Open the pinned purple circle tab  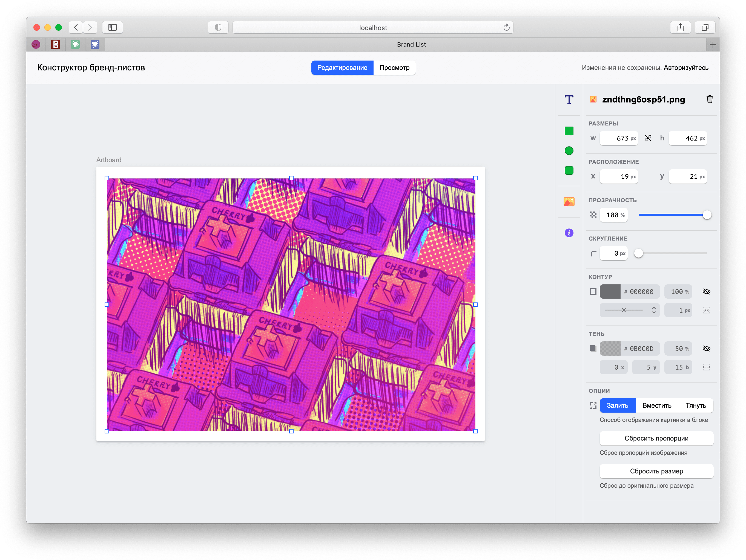[36, 45]
